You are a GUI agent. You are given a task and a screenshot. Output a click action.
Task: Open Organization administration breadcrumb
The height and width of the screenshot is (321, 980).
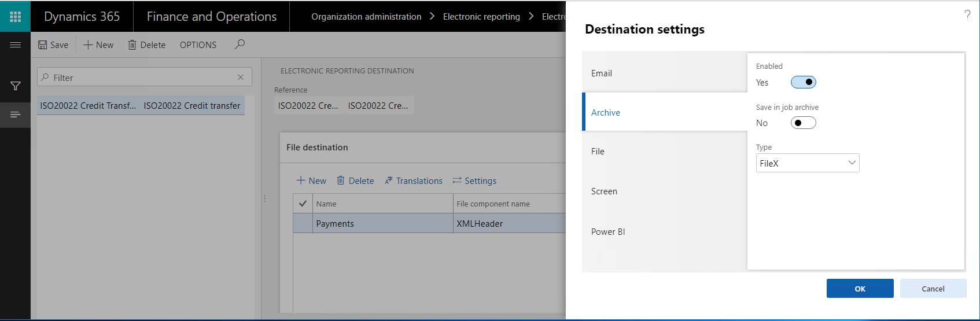[x=366, y=16]
